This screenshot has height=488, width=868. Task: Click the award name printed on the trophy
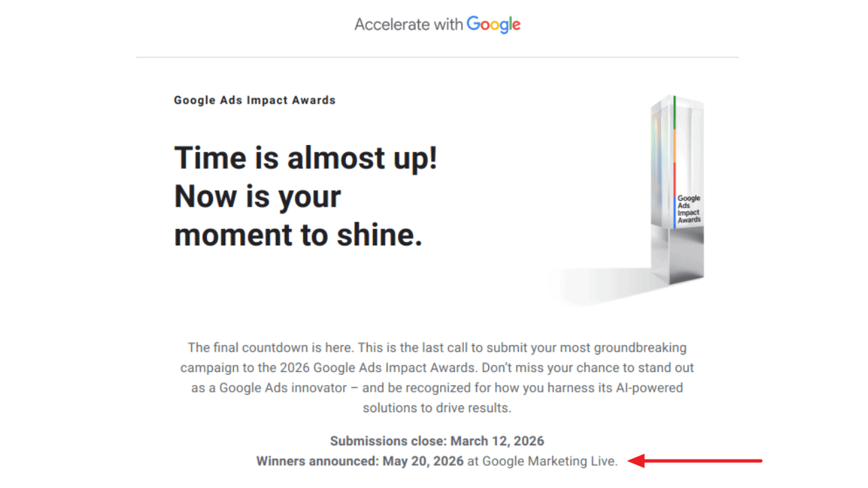tap(689, 209)
